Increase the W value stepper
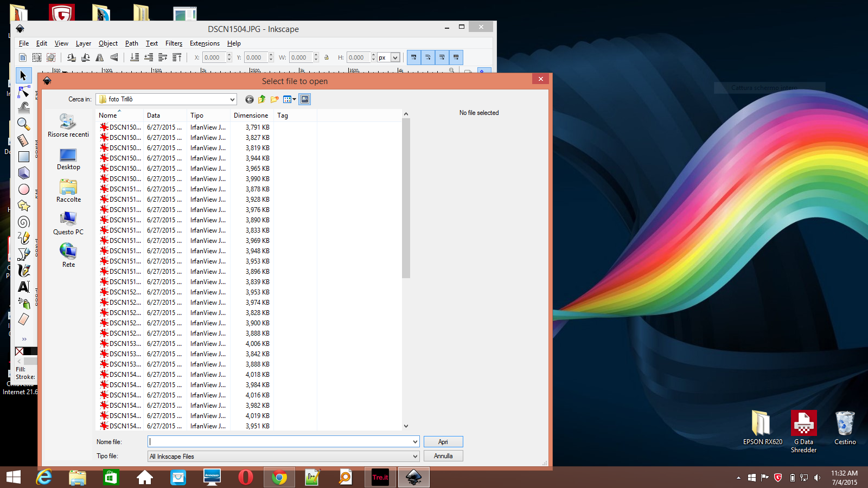 coord(316,55)
